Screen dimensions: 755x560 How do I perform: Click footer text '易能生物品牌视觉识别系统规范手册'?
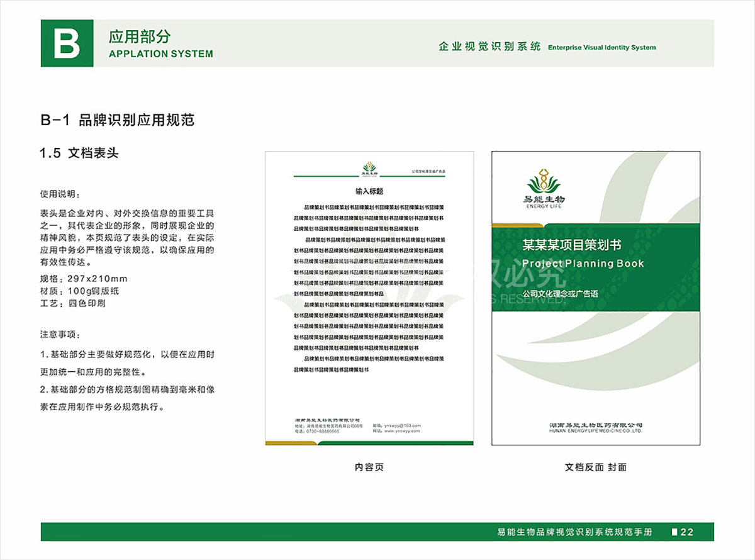574,532
